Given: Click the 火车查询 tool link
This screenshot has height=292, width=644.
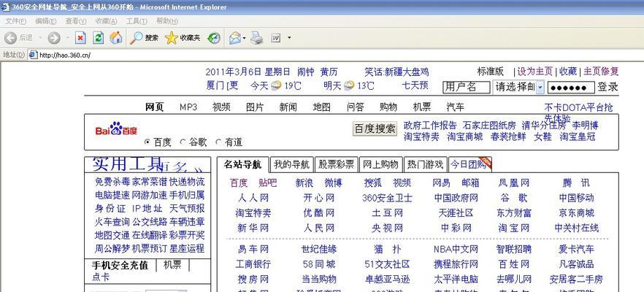Looking at the screenshot, I should point(112,222).
